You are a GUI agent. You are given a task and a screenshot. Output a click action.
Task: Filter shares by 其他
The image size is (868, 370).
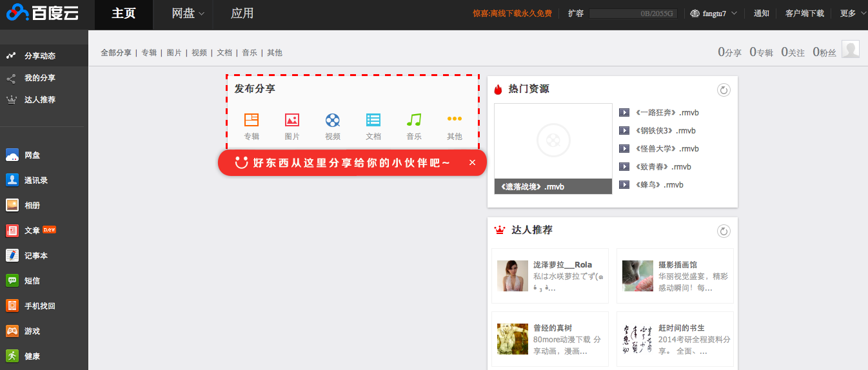275,53
